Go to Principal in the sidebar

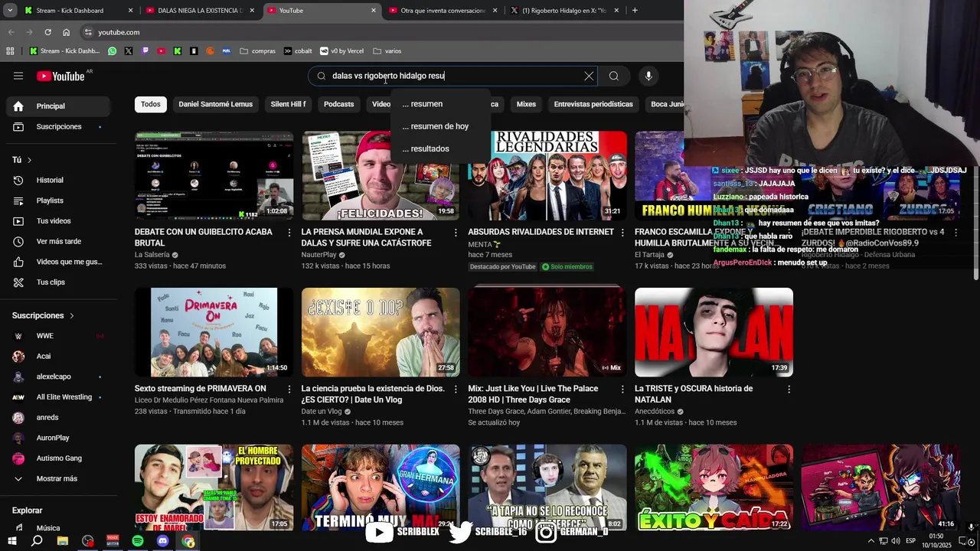[60, 106]
